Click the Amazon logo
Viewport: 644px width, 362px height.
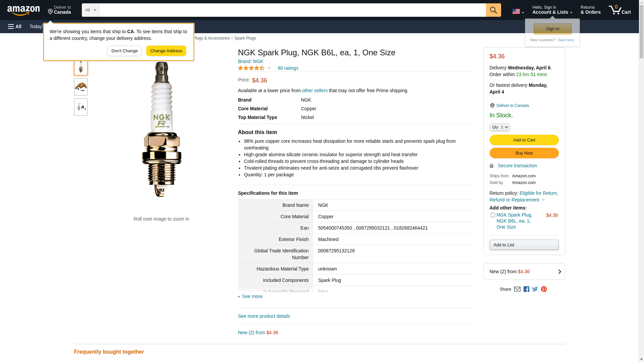click(23, 10)
